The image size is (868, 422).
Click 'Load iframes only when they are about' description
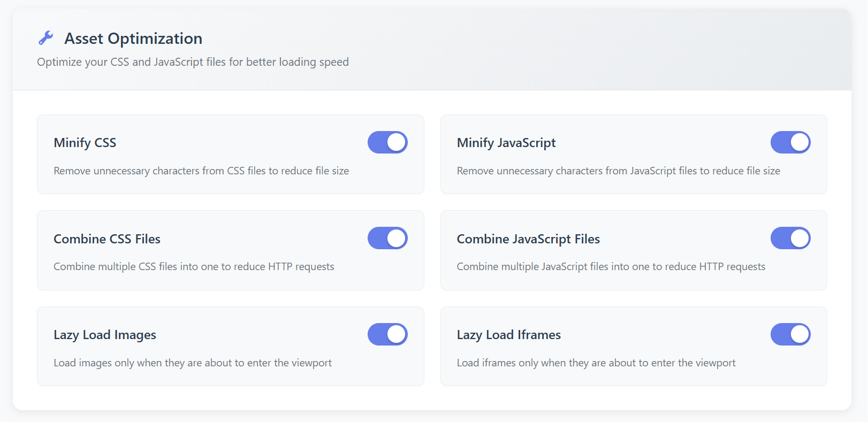[596, 363]
